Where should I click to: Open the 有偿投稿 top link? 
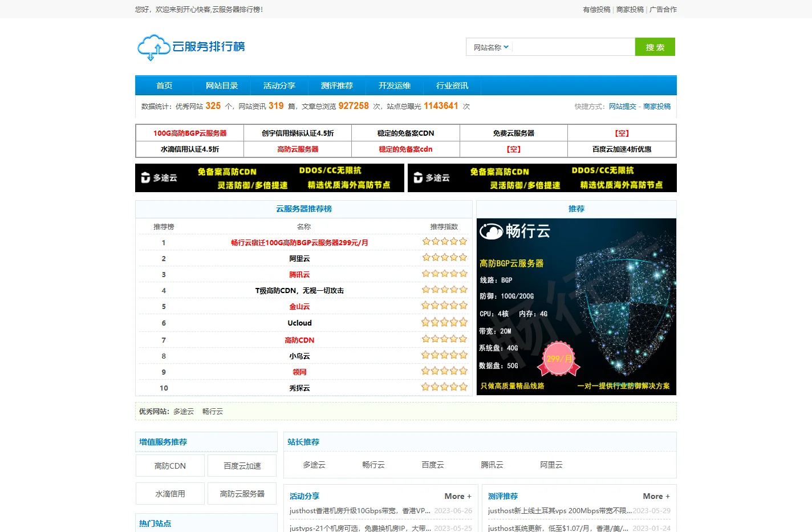tap(596, 10)
